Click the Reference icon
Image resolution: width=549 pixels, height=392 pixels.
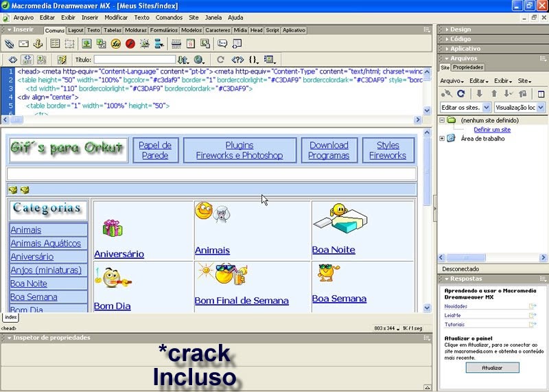tap(237, 60)
